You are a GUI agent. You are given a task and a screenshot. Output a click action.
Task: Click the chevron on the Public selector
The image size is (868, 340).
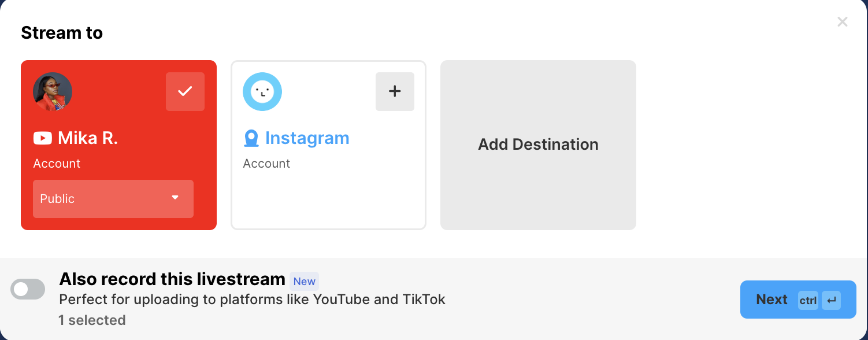coord(176,197)
